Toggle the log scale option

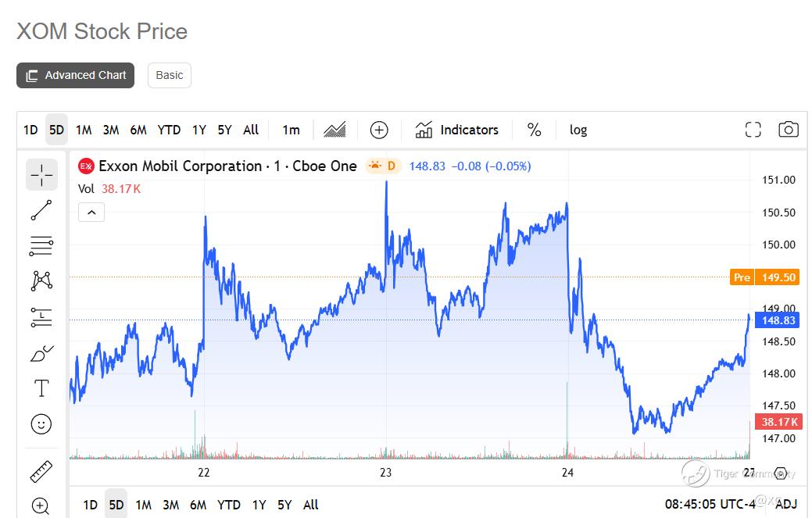pyautogui.click(x=578, y=130)
